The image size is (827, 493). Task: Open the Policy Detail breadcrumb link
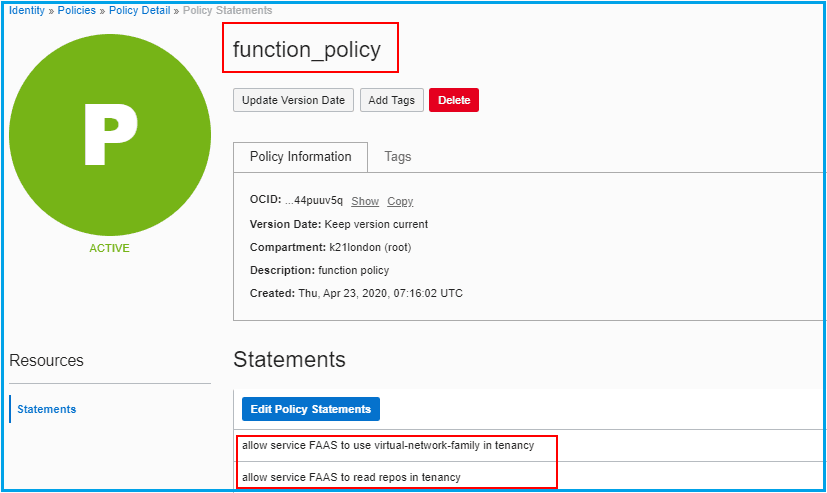coord(139,11)
